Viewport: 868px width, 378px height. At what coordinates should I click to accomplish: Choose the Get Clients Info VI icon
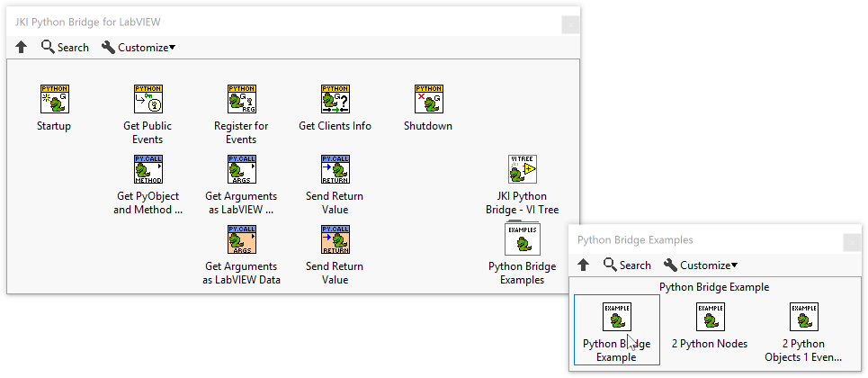pyautogui.click(x=335, y=99)
